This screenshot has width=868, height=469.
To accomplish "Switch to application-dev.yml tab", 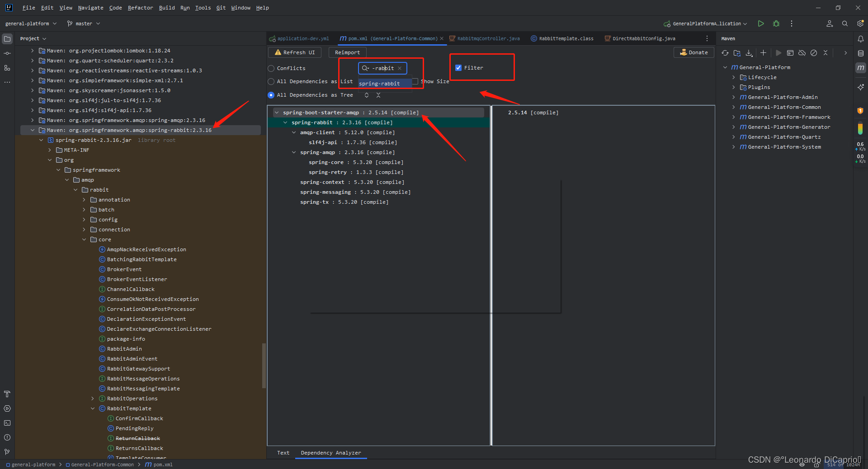I will 299,38.
